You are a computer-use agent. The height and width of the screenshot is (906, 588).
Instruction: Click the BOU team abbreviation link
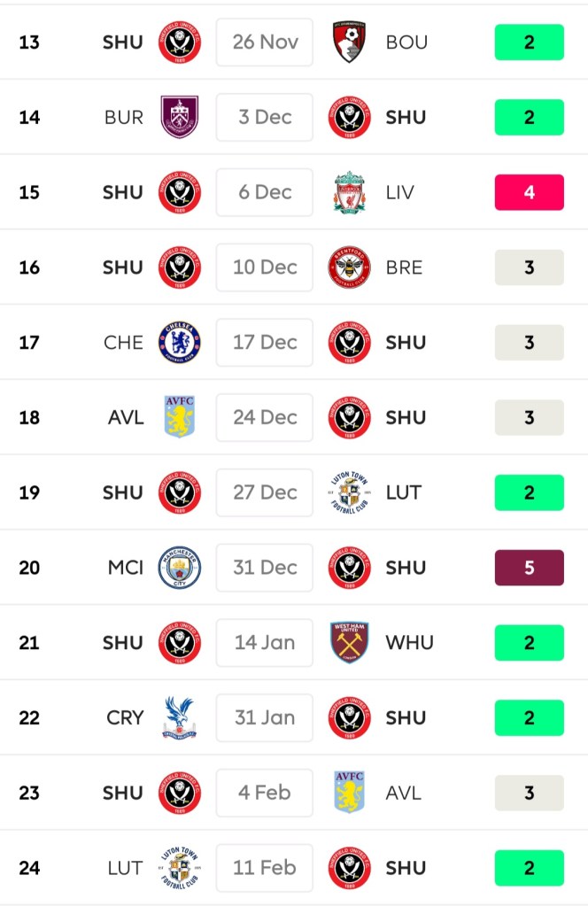point(406,43)
